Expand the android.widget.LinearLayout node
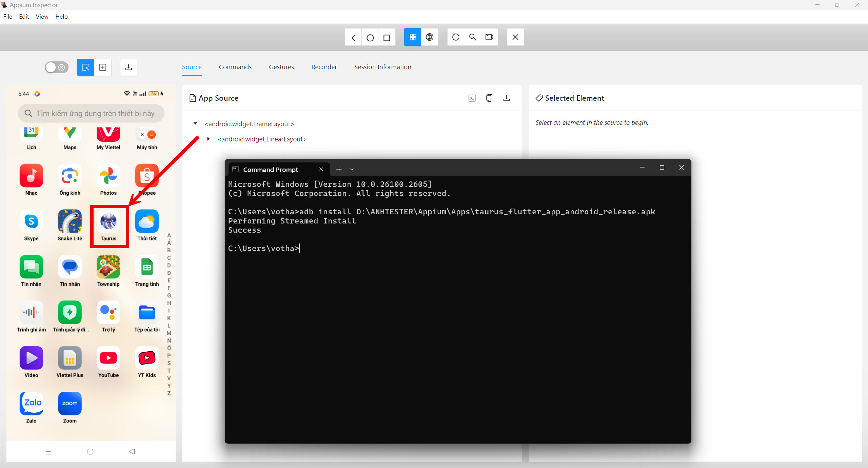Viewport: 868px width, 468px height. click(208, 139)
